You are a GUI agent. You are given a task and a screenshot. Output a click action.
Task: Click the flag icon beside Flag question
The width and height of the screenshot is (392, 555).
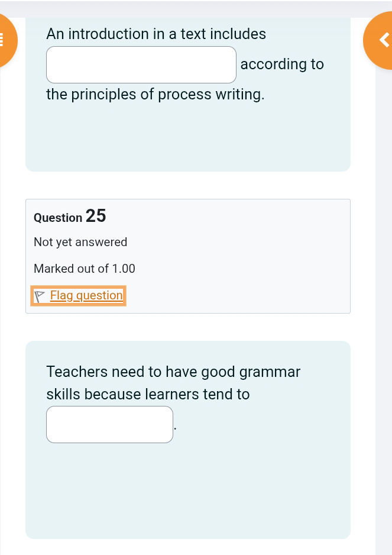(40, 295)
